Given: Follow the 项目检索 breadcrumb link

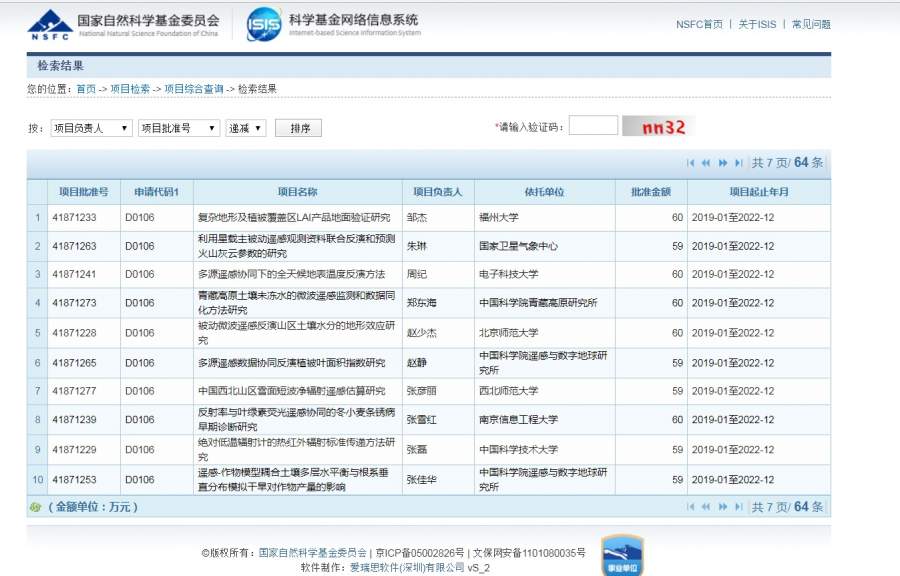Looking at the screenshot, I should coord(130,89).
